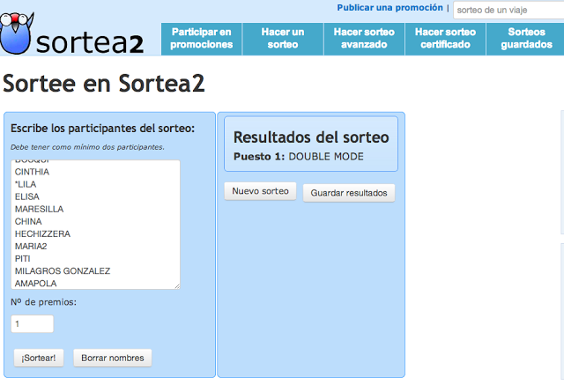Select the PITI participant line
The height and width of the screenshot is (392, 564).
(23, 259)
